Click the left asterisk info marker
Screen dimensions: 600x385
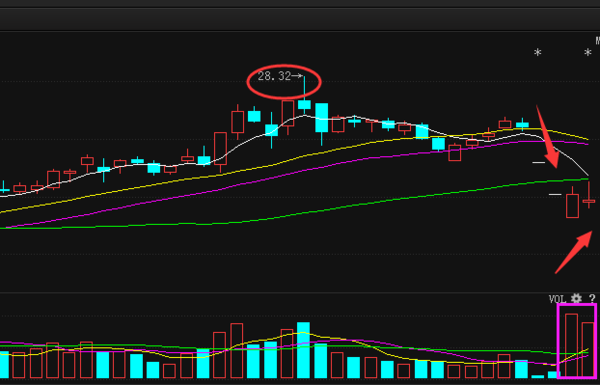tap(538, 52)
